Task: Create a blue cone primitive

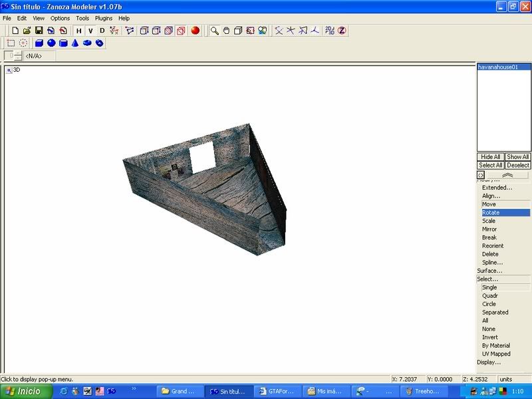Action: [75, 43]
